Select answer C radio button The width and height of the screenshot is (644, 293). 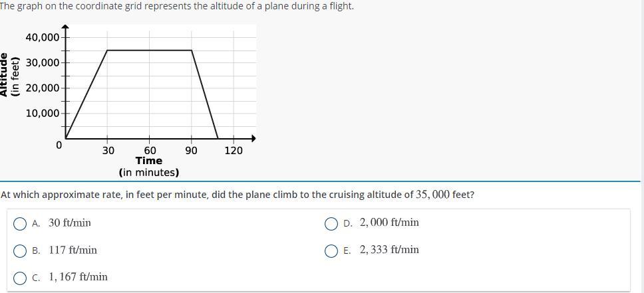tap(20, 278)
